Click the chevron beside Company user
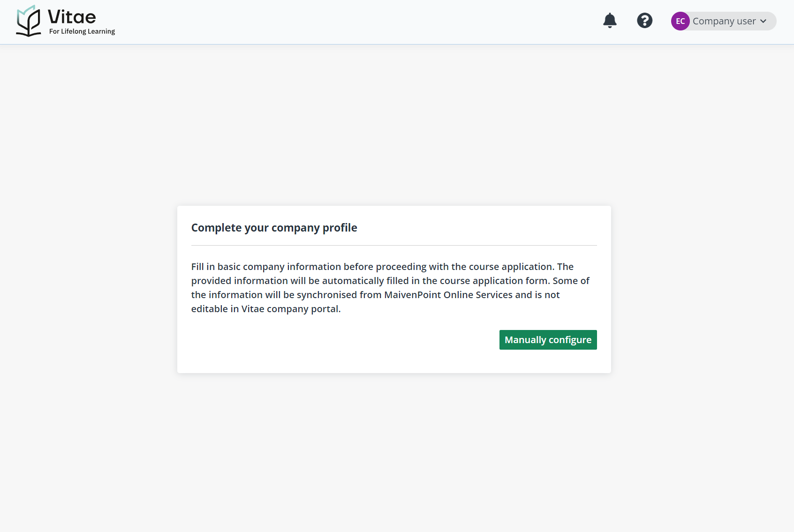This screenshot has height=532, width=794. tap(763, 21)
